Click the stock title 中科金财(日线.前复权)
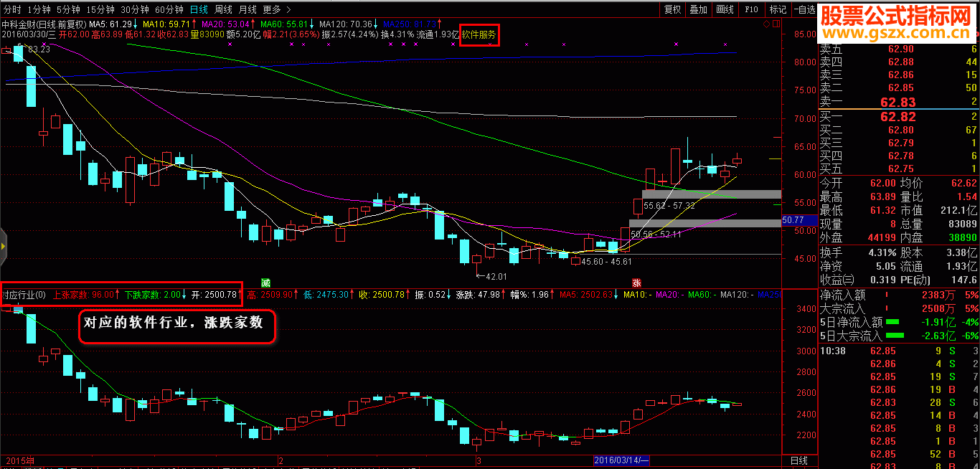 click(x=44, y=24)
